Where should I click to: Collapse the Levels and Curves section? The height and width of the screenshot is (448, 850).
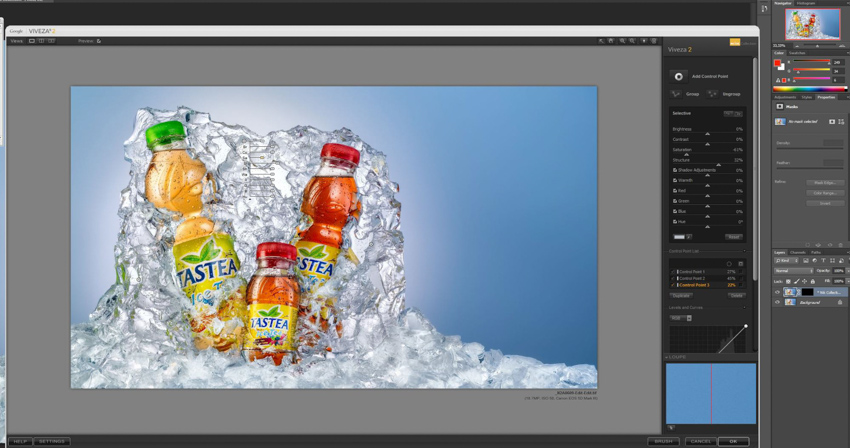pos(744,308)
